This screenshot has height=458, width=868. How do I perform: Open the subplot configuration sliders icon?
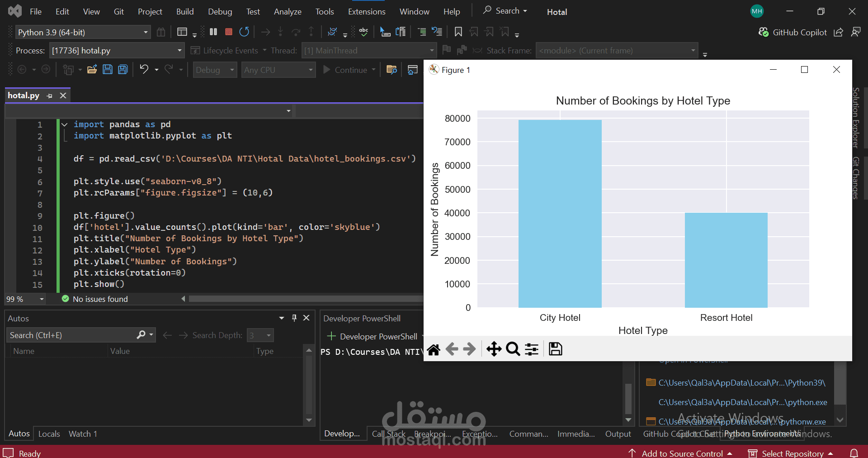click(532, 349)
